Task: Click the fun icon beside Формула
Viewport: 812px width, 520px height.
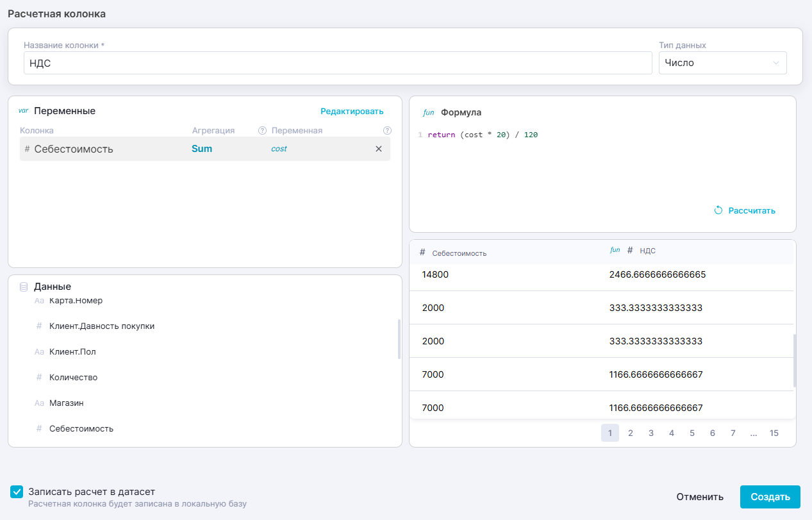Action: point(429,112)
